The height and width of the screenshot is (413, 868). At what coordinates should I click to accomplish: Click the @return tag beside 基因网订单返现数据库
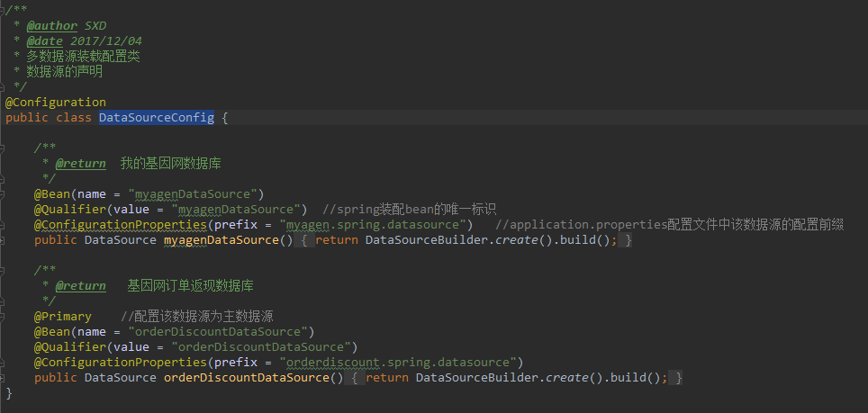tap(81, 286)
